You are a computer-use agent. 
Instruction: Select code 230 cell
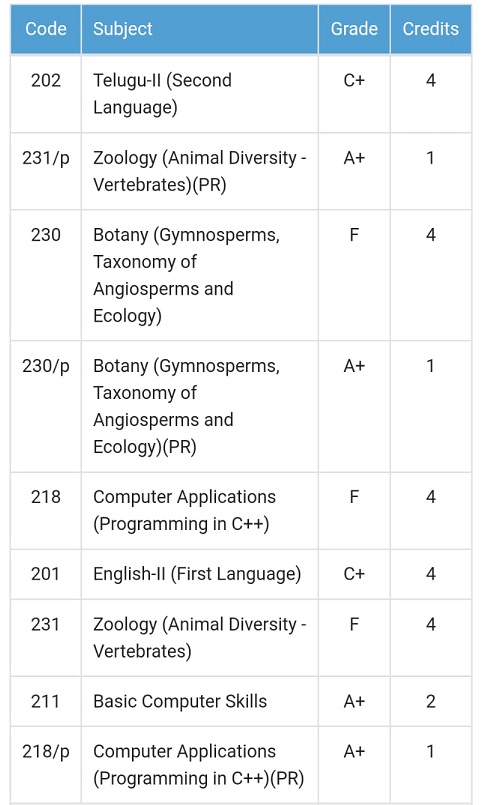(46, 275)
